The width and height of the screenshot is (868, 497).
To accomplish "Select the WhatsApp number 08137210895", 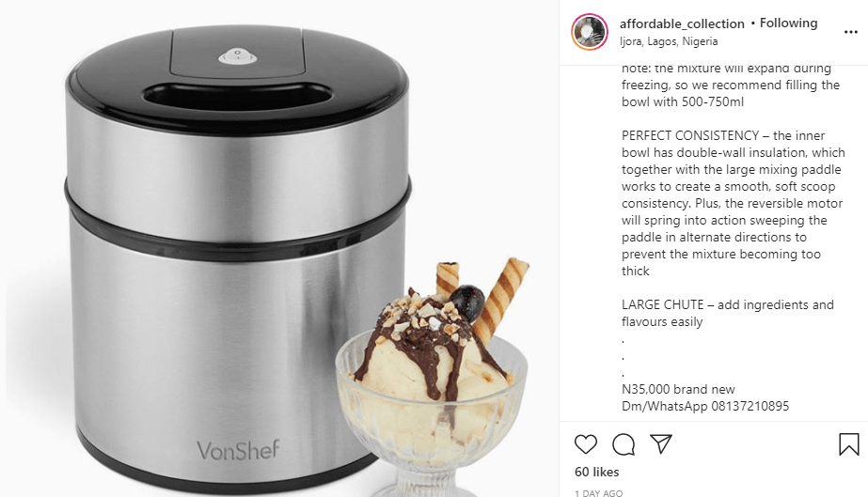I will click(x=750, y=406).
